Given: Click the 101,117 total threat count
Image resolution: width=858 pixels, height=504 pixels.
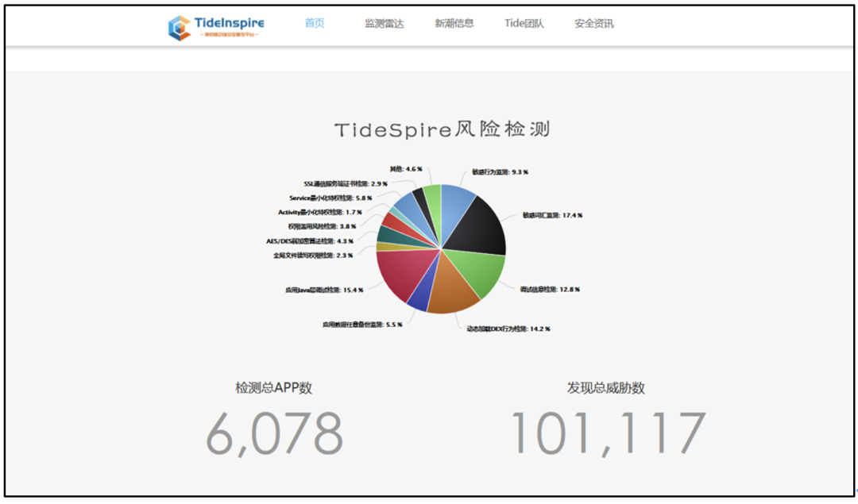Looking at the screenshot, I should pyautogui.click(x=608, y=433).
